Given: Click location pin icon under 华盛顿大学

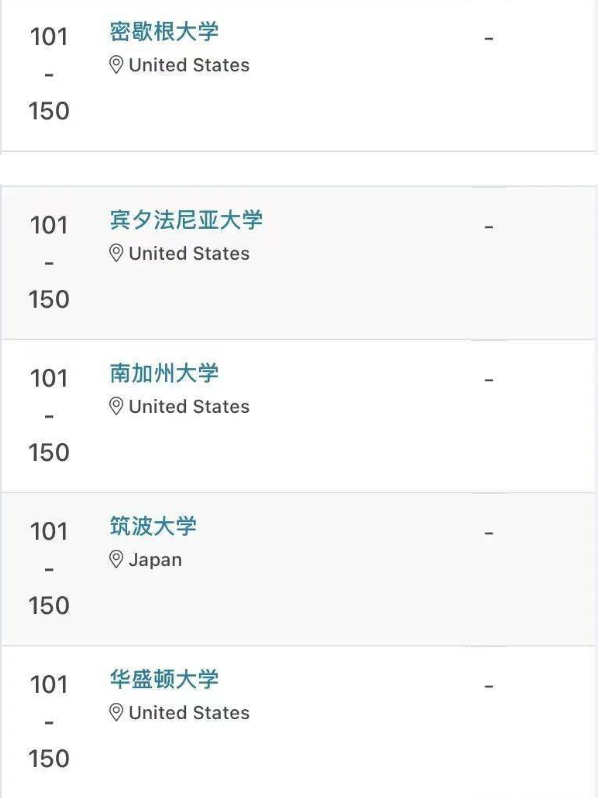Looking at the screenshot, I should (116, 713).
